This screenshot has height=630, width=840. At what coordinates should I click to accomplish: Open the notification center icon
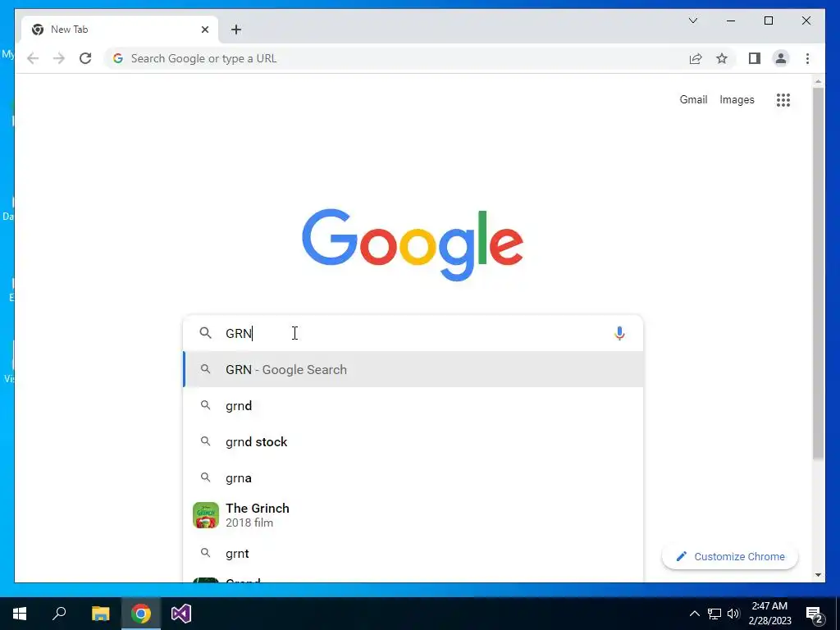click(815, 614)
